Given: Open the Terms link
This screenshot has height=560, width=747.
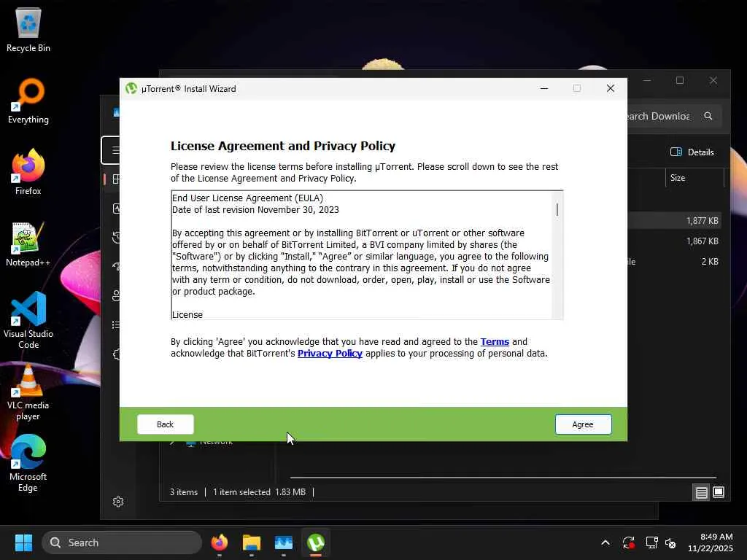Looking at the screenshot, I should click(495, 341).
